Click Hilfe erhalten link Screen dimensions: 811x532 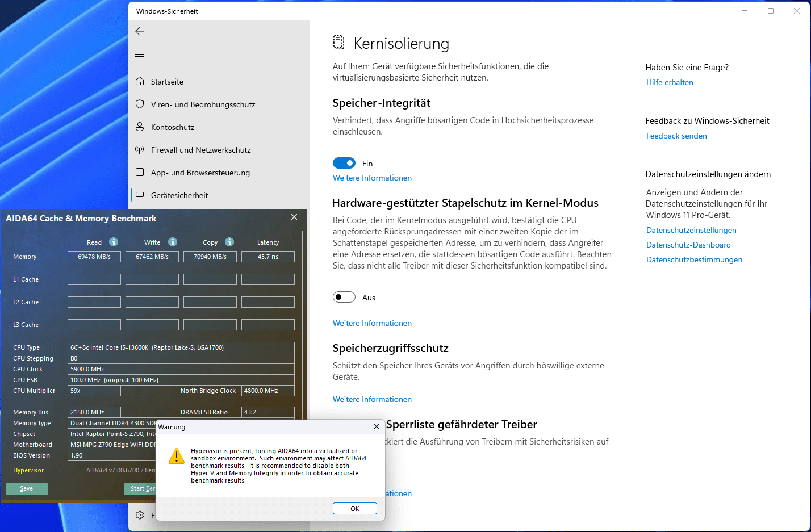pos(670,82)
